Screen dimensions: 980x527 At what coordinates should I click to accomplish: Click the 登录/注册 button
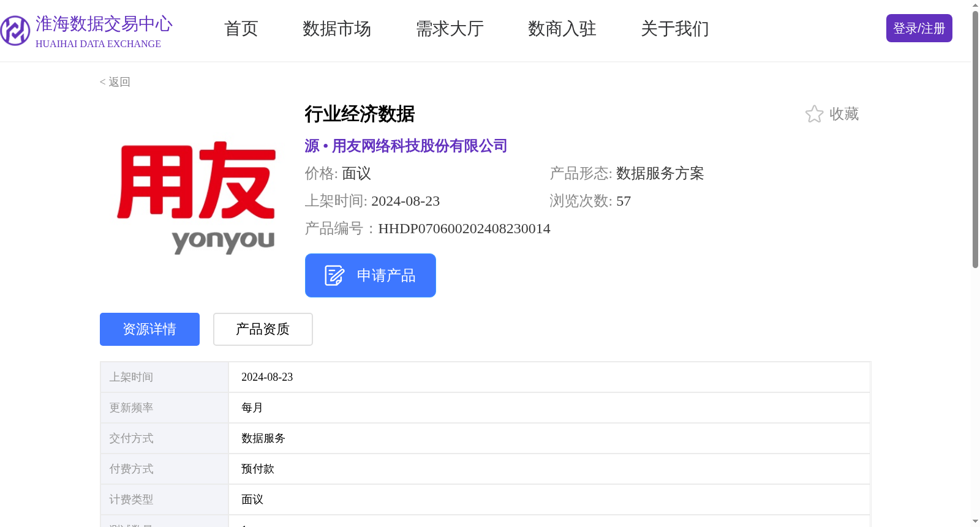click(x=919, y=28)
